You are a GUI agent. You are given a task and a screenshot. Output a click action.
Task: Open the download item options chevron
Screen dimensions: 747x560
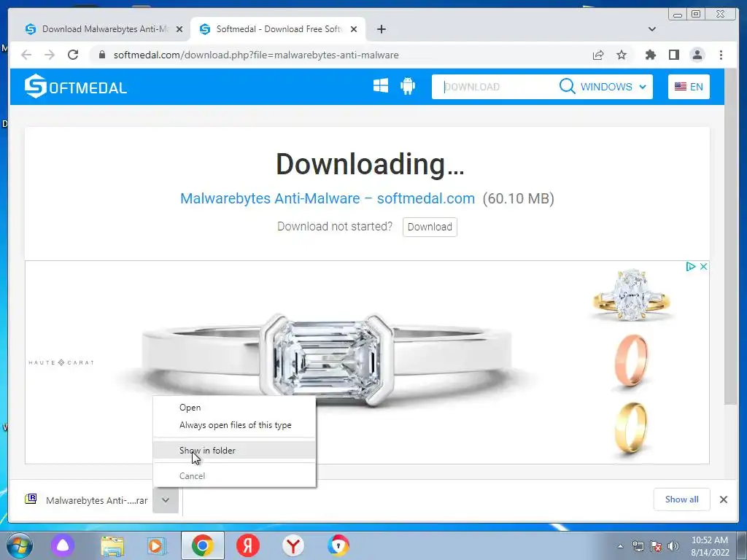pos(166,500)
